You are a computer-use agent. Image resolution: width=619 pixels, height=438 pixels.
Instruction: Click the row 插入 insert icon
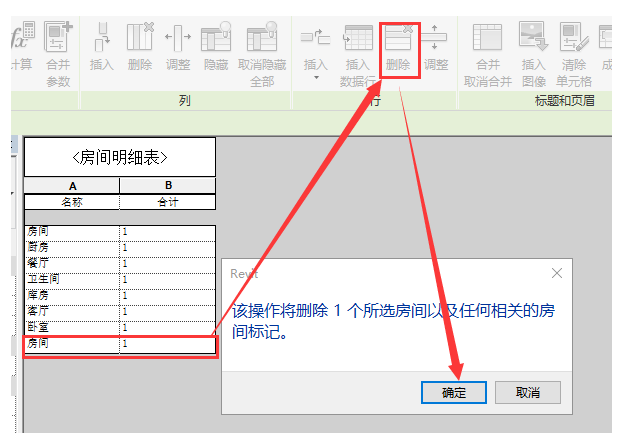(x=315, y=37)
